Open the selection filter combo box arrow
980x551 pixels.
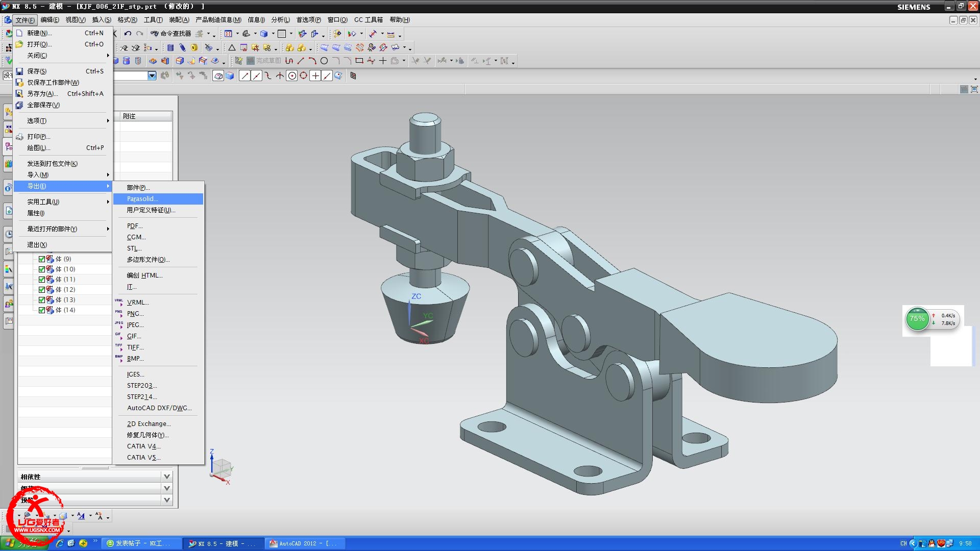[x=152, y=76]
